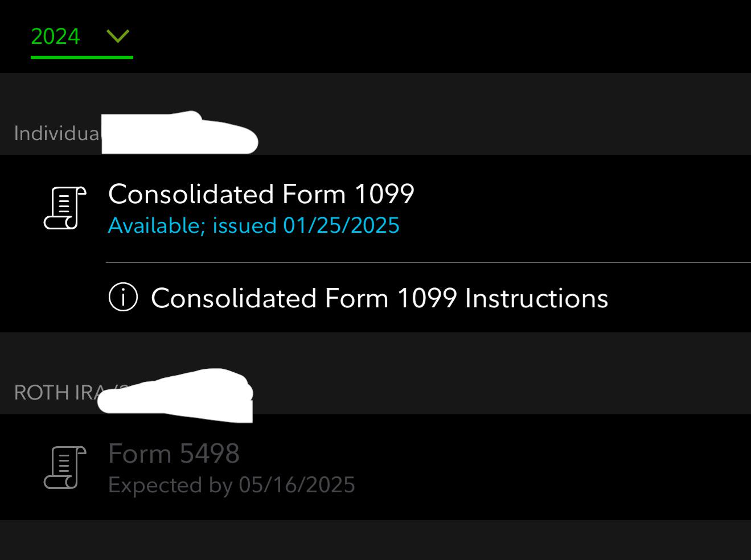751x560 pixels.
Task: Click the Individual account section header
Action: tap(56, 134)
